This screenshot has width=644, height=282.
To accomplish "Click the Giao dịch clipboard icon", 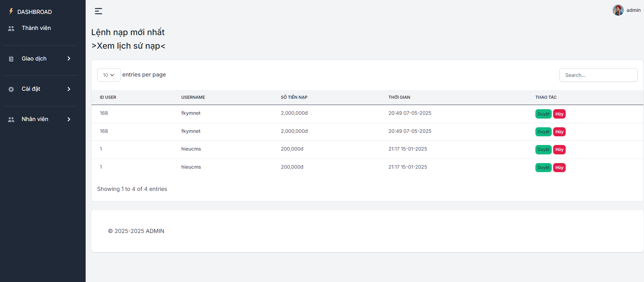I will coord(11,59).
